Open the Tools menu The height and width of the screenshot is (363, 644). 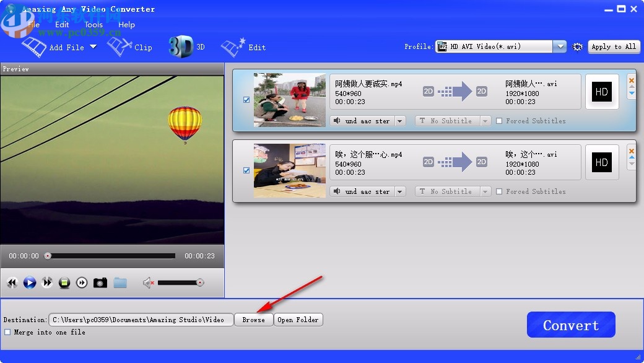[x=94, y=25]
